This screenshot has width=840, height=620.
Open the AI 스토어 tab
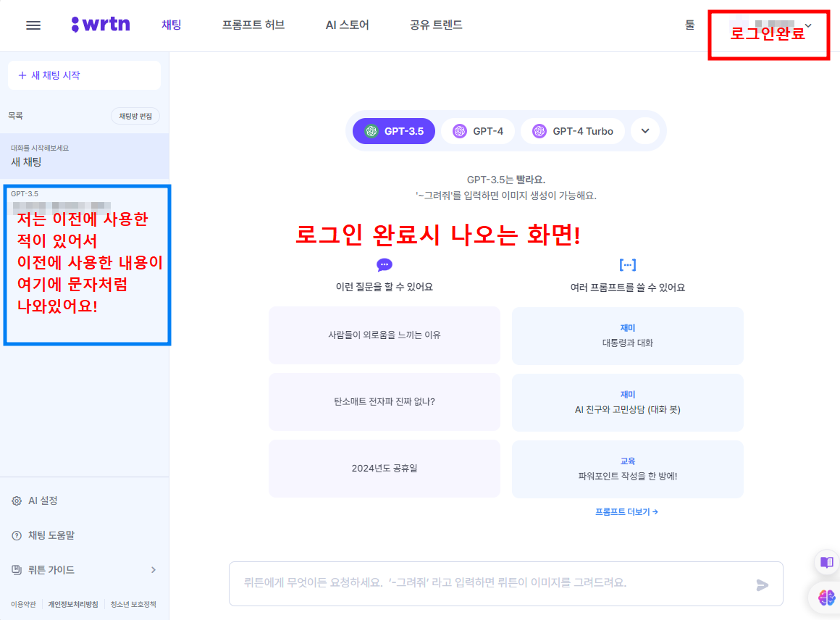347,25
